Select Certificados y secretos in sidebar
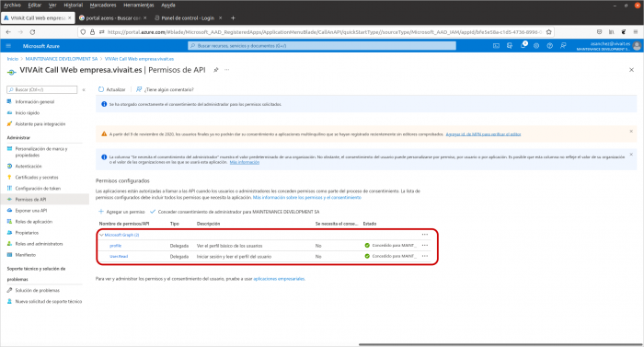Screen dimensions: 644x347 point(37,178)
